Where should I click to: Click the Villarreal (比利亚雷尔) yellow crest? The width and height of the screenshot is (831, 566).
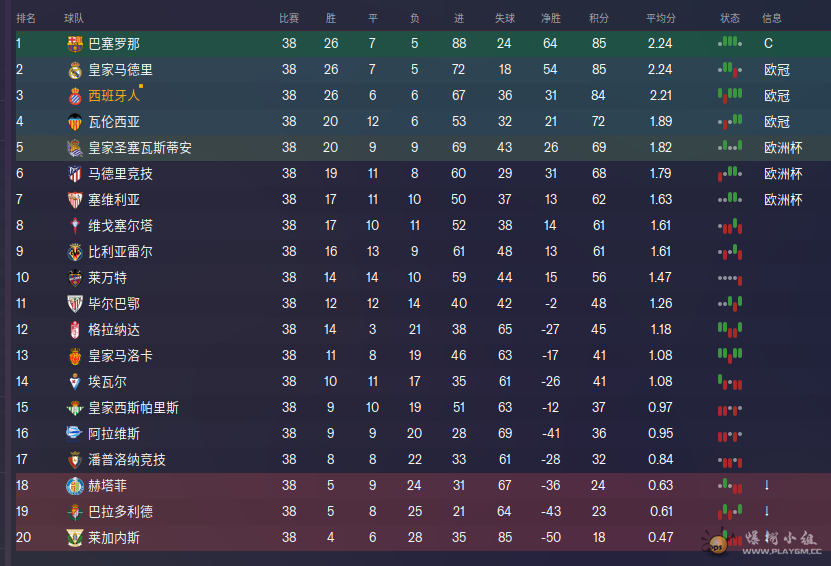(74, 252)
